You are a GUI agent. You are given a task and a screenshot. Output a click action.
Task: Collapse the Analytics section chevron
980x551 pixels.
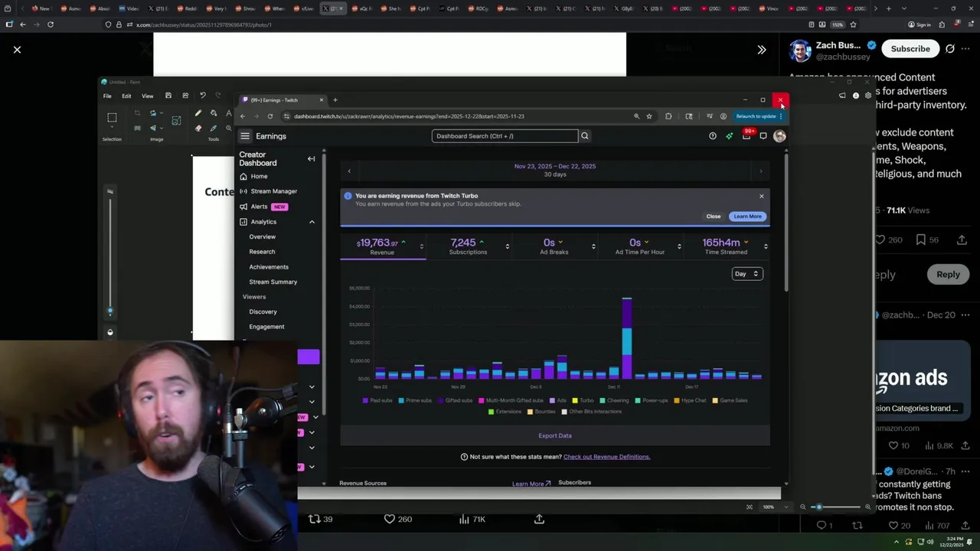[312, 222]
